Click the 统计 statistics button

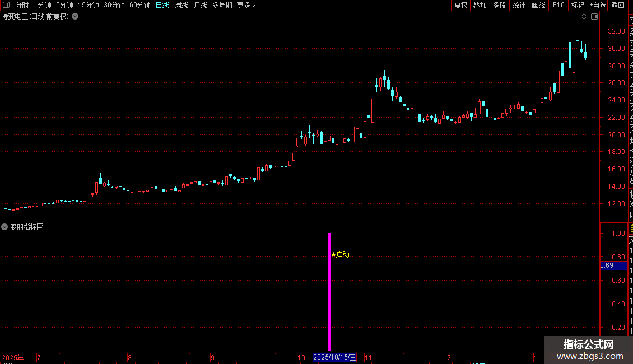pos(519,5)
